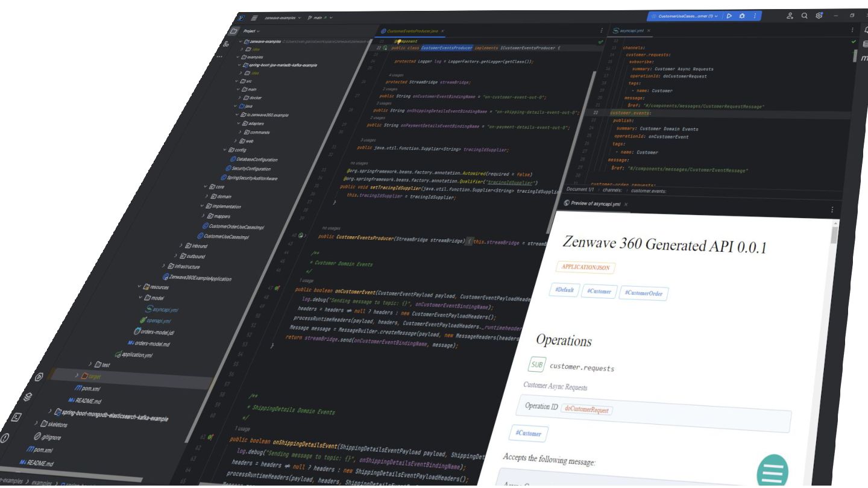Close the Preview of asyncapi.yml tab
The image size is (868, 488).
[x=626, y=205]
